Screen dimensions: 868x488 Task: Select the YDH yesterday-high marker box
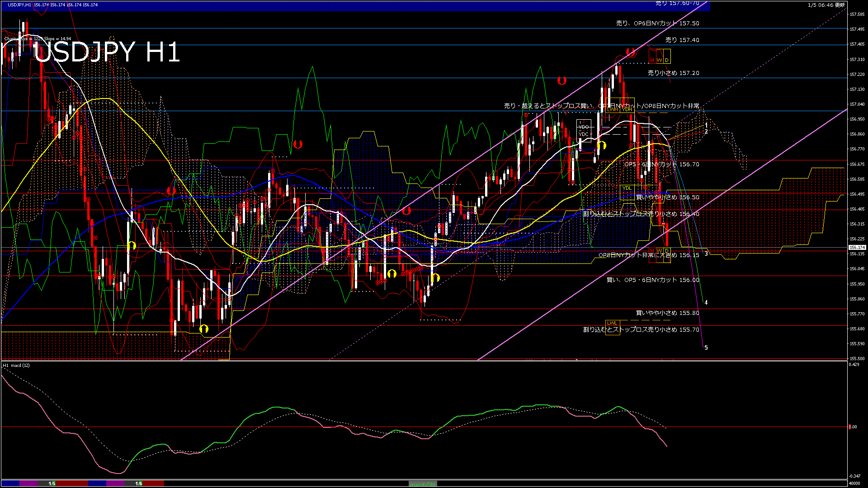coord(627,109)
